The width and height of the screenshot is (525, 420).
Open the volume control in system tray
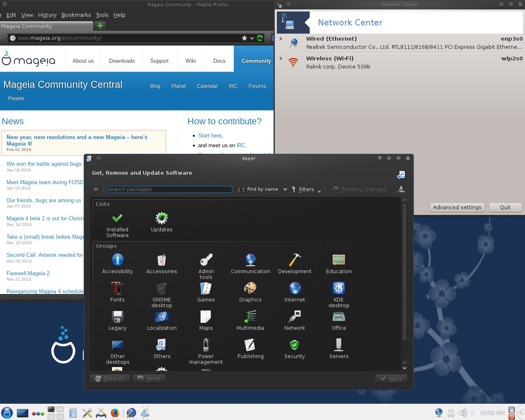point(462,413)
